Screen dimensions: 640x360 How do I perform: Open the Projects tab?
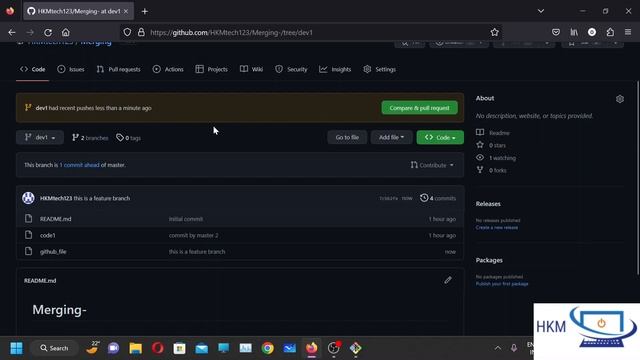coord(211,69)
